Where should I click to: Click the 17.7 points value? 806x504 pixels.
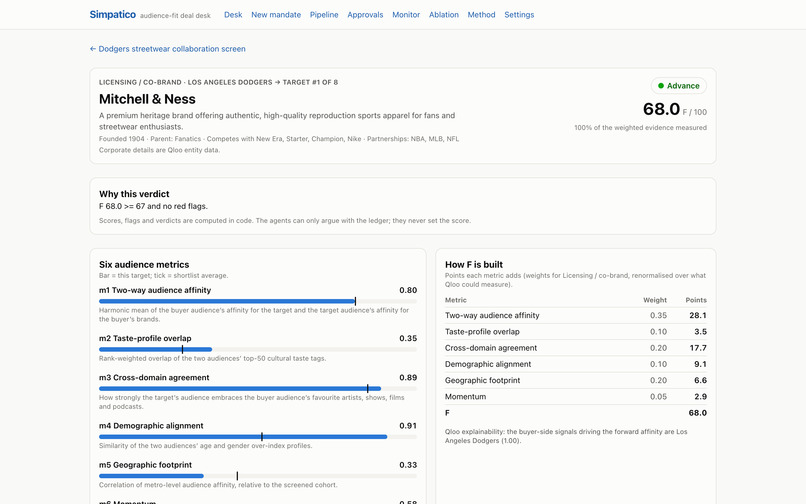698,348
